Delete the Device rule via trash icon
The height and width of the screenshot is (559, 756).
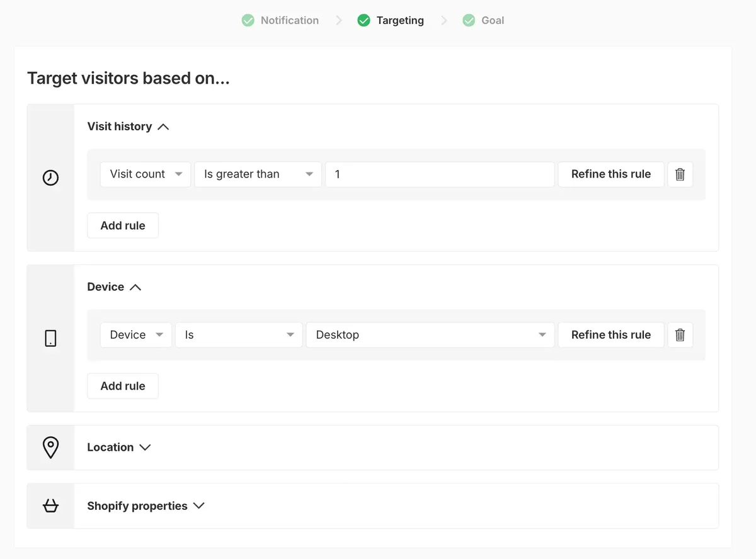coord(680,335)
